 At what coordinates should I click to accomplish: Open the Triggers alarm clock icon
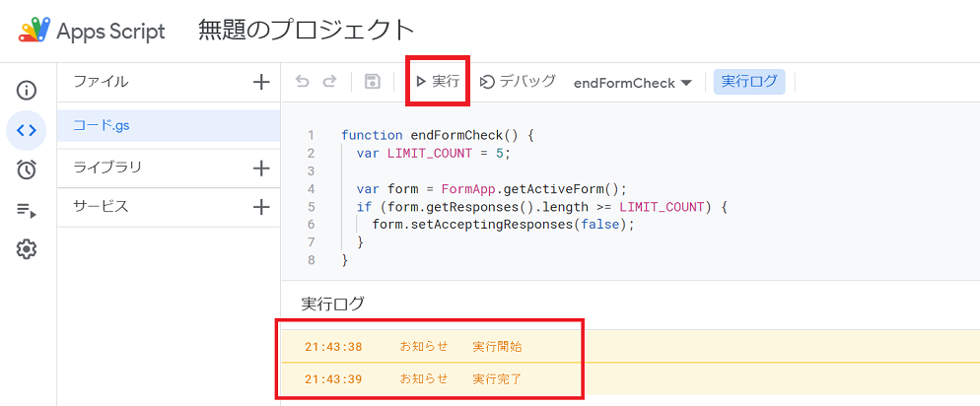pyautogui.click(x=27, y=169)
